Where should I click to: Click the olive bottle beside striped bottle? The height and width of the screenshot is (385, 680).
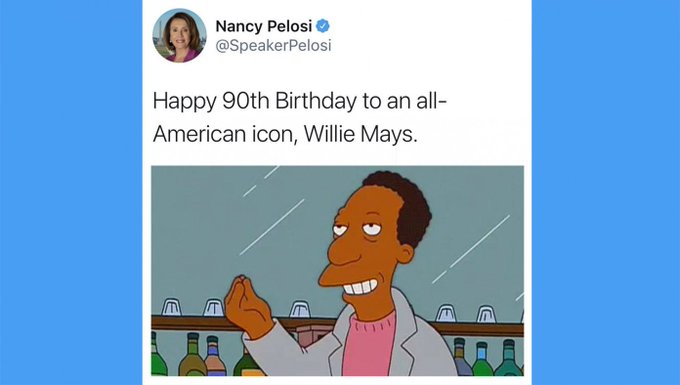[x=192, y=356]
